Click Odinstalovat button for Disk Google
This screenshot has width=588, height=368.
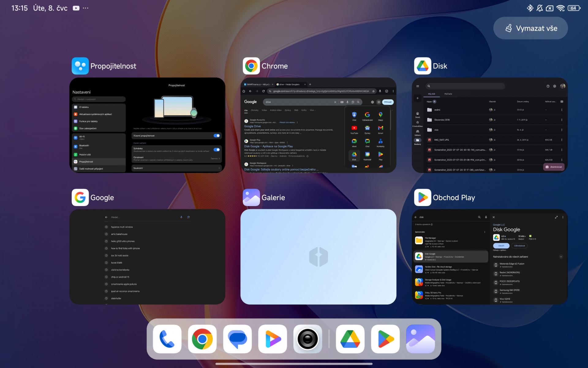pyautogui.click(x=519, y=246)
